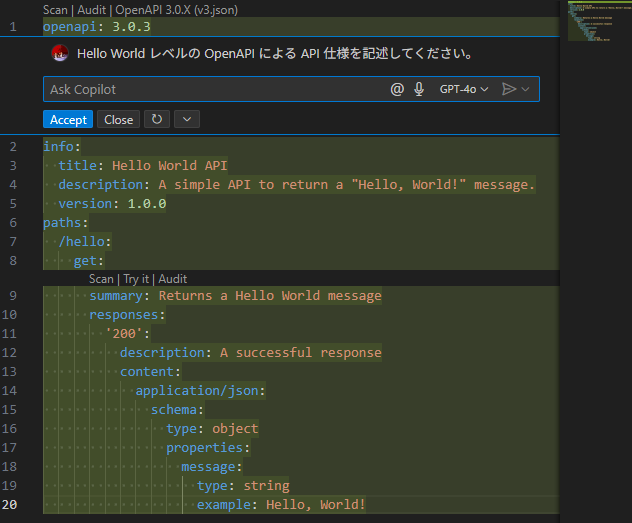Screen dimensions: 632x523
Task: Send the Copilot request arrow
Action: click(x=509, y=89)
